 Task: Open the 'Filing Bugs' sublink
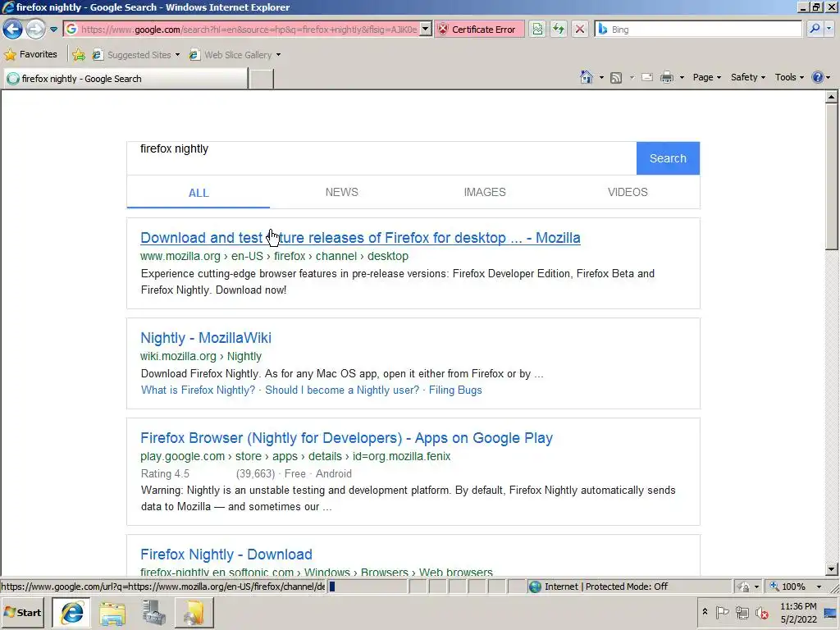pos(455,390)
